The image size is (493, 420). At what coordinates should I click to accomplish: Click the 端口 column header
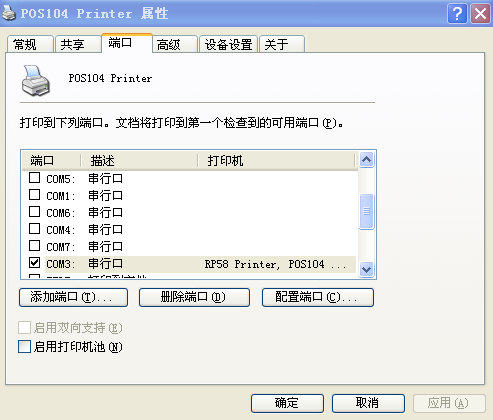[51, 161]
